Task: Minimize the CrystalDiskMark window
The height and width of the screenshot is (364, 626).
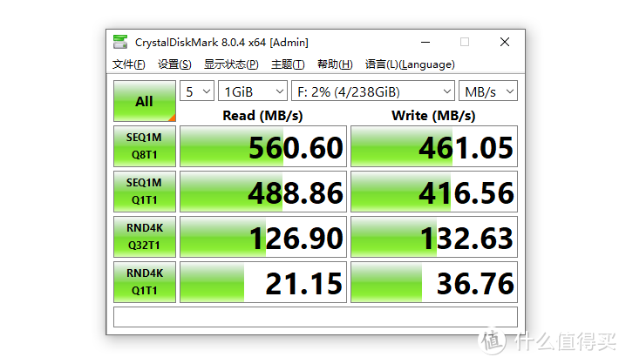Action: [x=425, y=42]
